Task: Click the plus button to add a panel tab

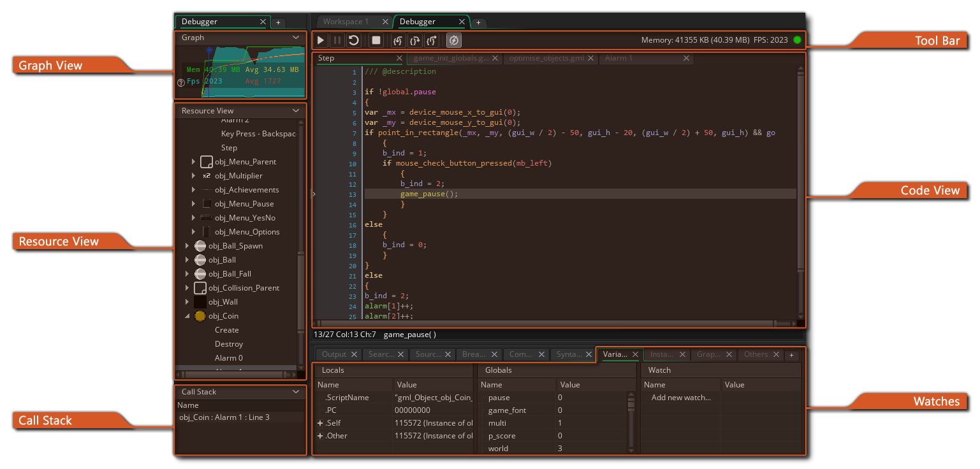Action: 792,355
